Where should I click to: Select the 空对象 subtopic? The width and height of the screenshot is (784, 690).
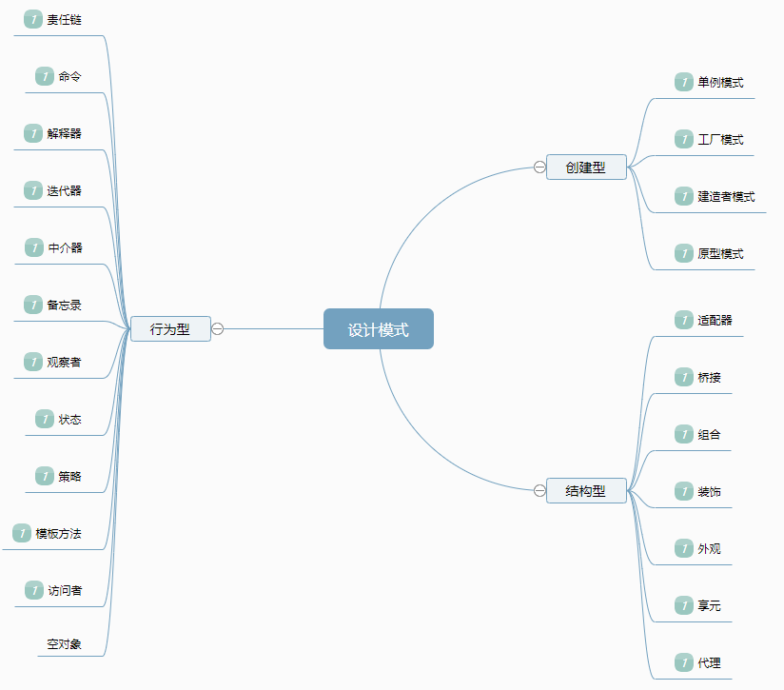(x=65, y=644)
